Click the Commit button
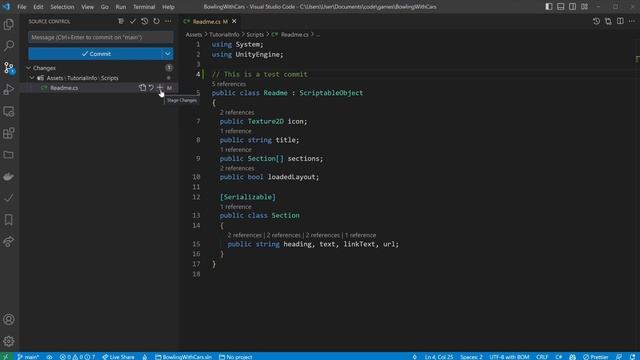 [x=96, y=54]
